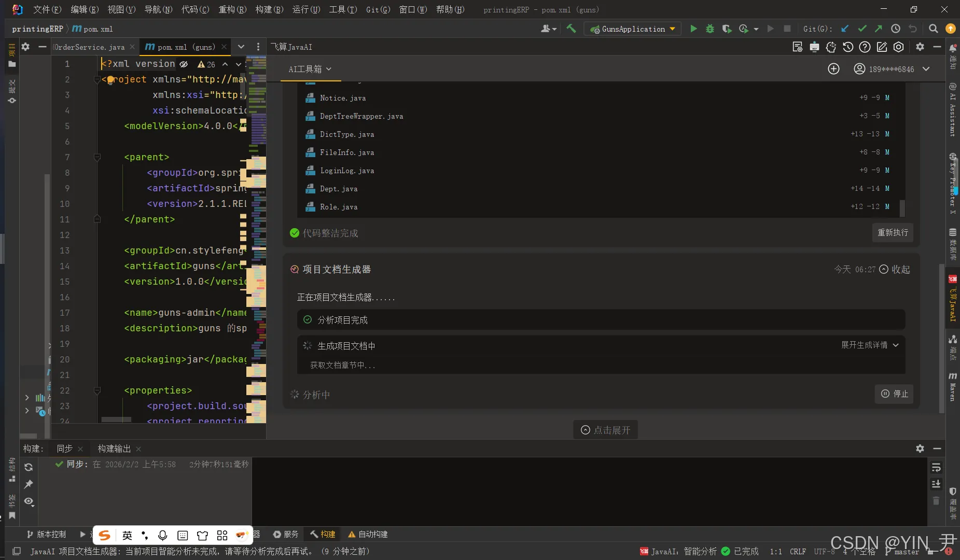Open the 数据库 database tool window
960x560 pixels.
(953, 244)
